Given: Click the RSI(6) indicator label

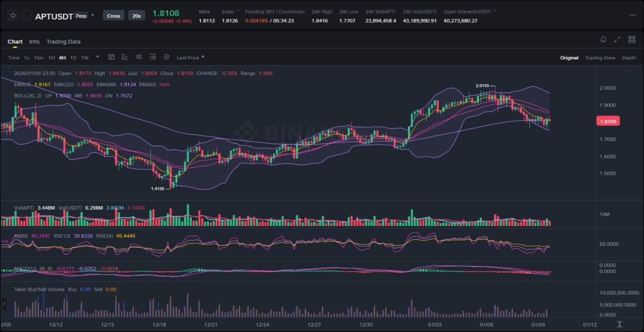Looking at the screenshot, I should tap(21, 235).
